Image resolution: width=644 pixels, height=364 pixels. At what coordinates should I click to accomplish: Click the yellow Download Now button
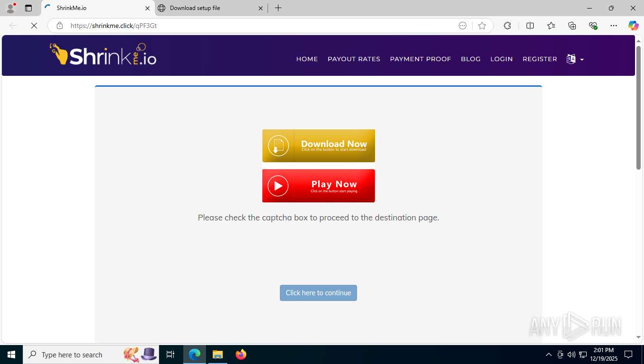(x=319, y=146)
